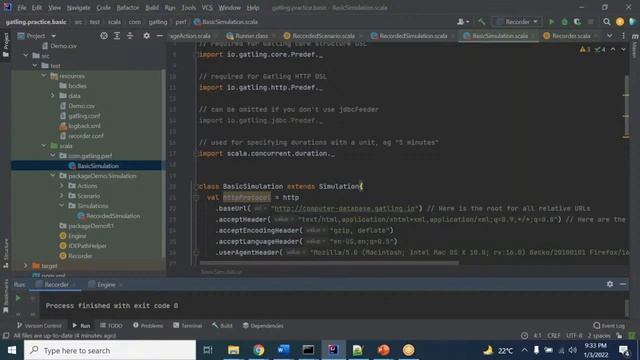The height and width of the screenshot is (360, 640).
Task: Expand the data folder
Action: coord(53,96)
